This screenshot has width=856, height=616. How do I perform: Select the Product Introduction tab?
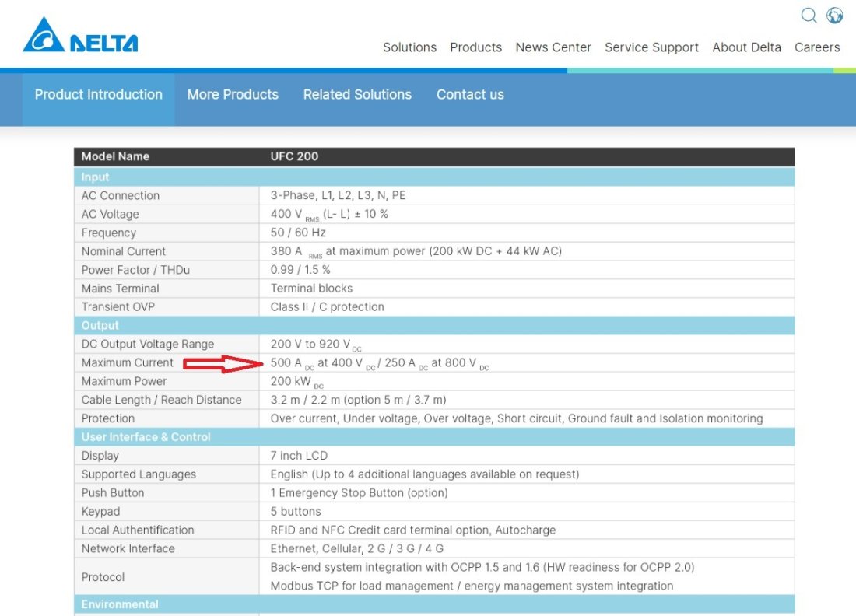99,95
